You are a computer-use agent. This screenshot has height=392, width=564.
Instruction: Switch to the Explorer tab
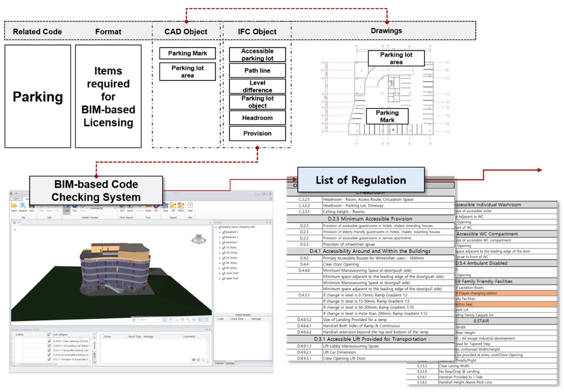click(219, 363)
